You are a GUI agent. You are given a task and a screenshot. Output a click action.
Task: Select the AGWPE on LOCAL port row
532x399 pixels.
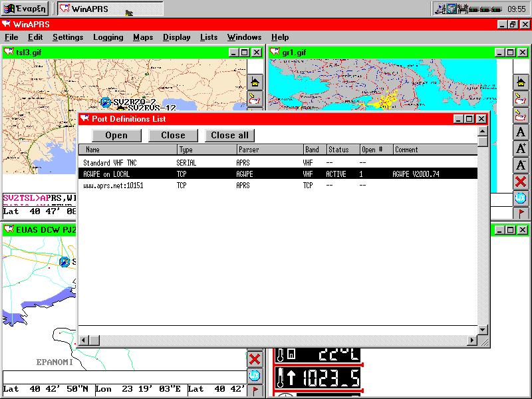[278, 174]
